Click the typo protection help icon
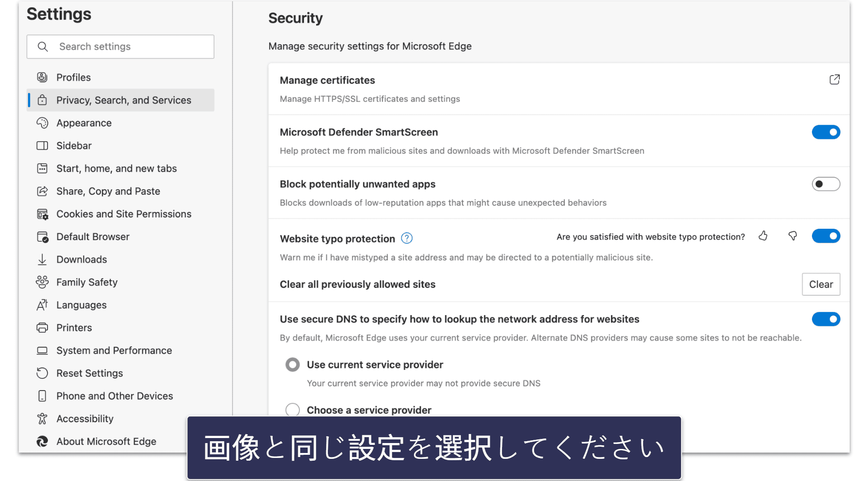The width and height of the screenshot is (868, 481). [407, 238]
